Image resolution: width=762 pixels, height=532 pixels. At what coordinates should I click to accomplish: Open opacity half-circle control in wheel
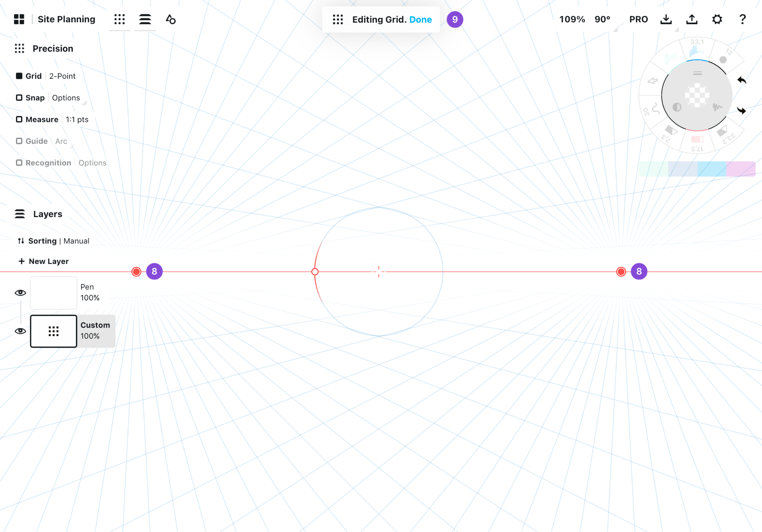coord(677,107)
